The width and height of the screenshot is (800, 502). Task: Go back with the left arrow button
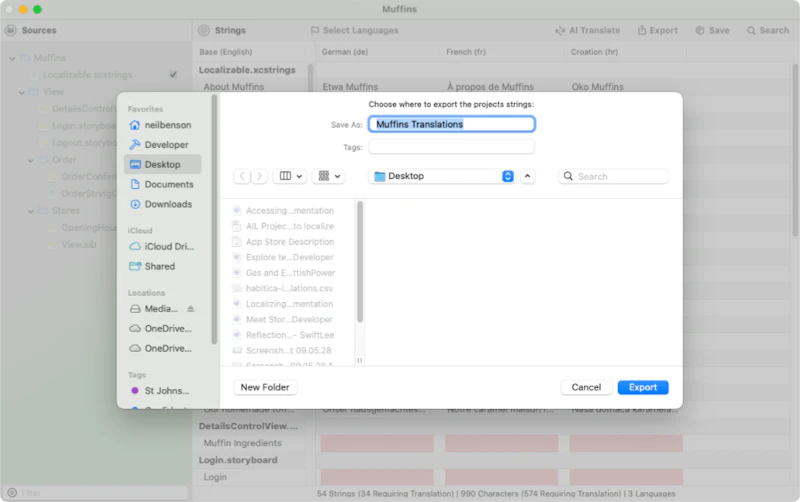pos(242,176)
